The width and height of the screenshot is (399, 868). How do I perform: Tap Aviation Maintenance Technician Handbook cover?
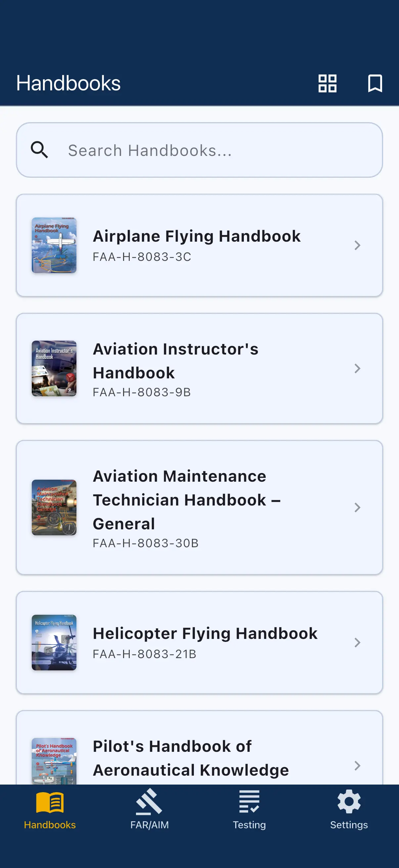click(x=54, y=507)
